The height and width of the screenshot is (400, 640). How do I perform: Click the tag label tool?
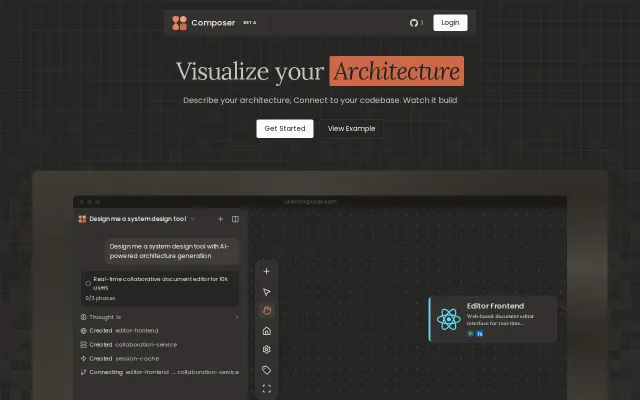click(267, 370)
